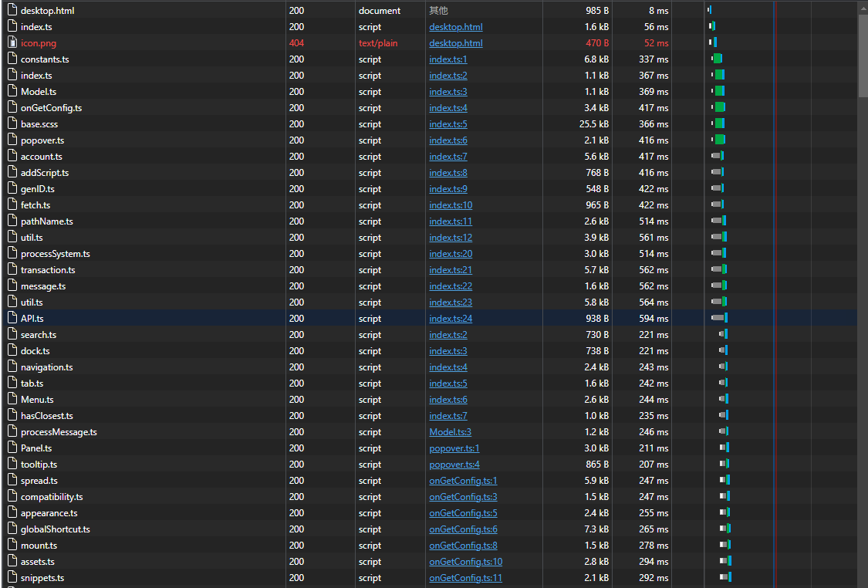The height and width of the screenshot is (588, 868).
Task: Follow the onGetConfig.ts:10 initiator link
Action: click(x=465, y=562)
